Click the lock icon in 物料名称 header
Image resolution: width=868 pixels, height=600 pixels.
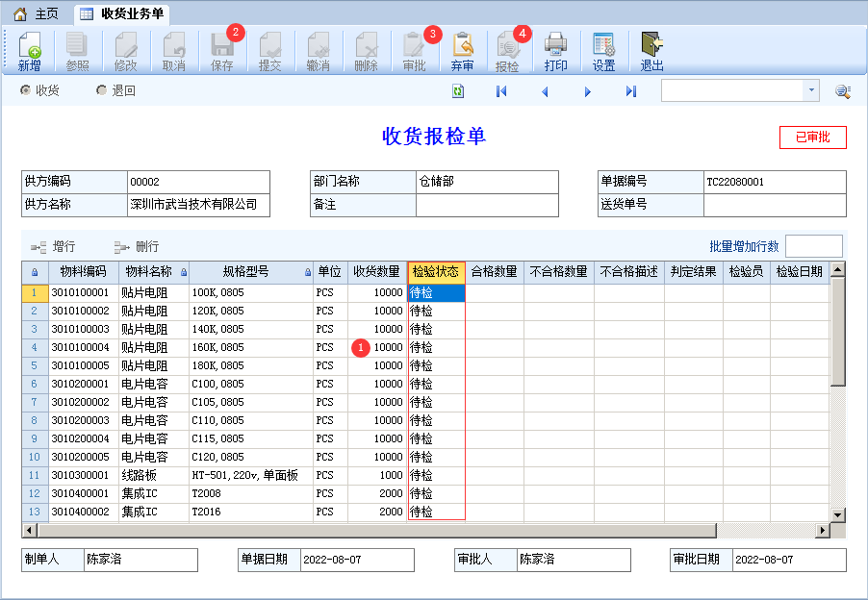[x=184, y=272]
